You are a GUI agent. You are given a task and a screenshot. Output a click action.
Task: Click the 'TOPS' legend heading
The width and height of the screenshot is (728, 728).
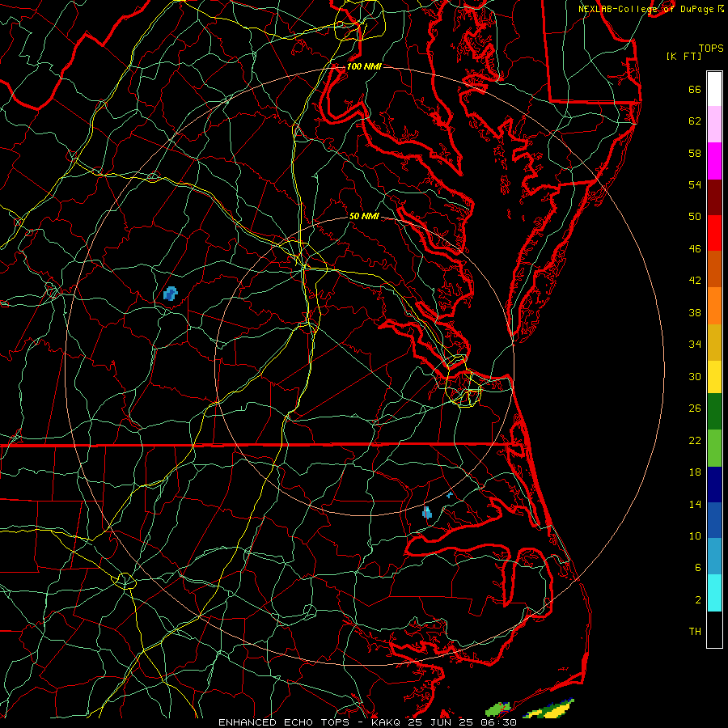[x=711, y=48]
